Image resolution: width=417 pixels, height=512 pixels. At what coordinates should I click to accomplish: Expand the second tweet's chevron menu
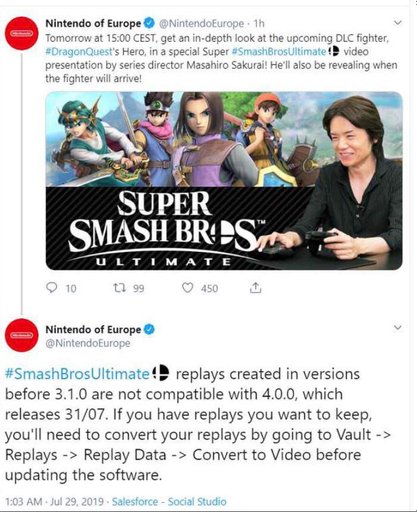coord(397,327)
